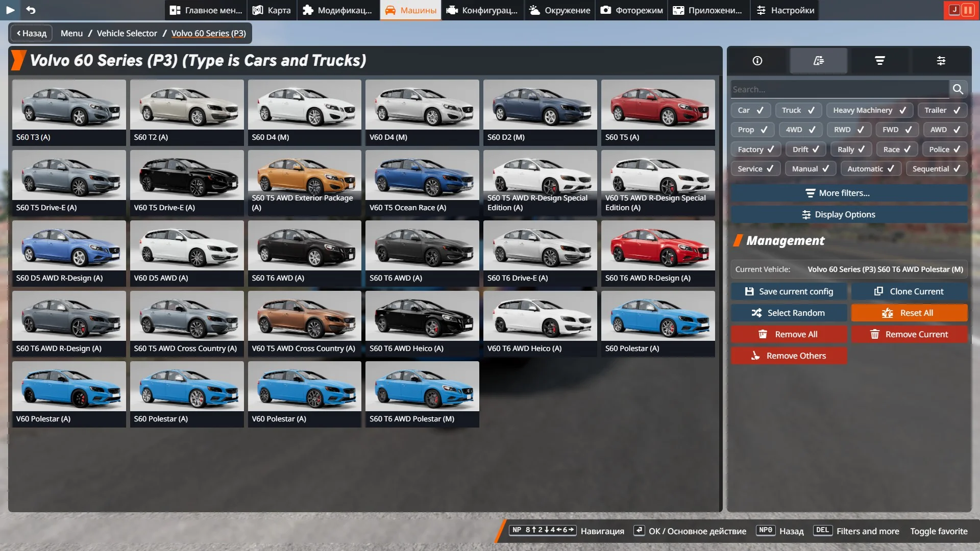Select the S60 T6 Drive-E (A) car

coord(540,253)
